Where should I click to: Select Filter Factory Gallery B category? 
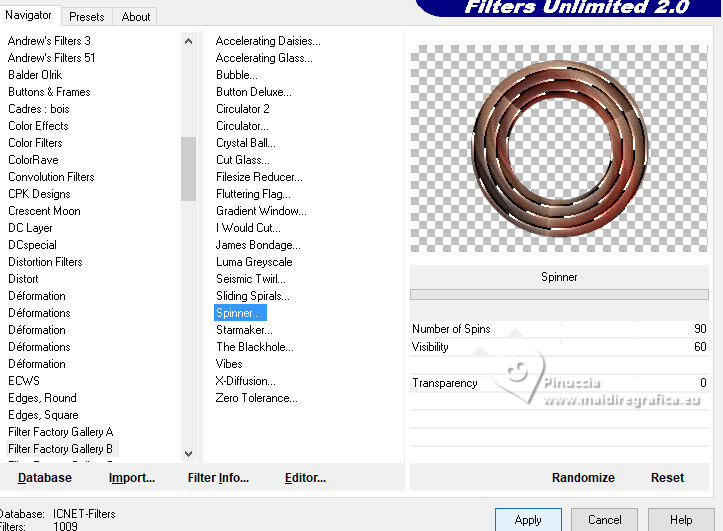click(60, 449)
